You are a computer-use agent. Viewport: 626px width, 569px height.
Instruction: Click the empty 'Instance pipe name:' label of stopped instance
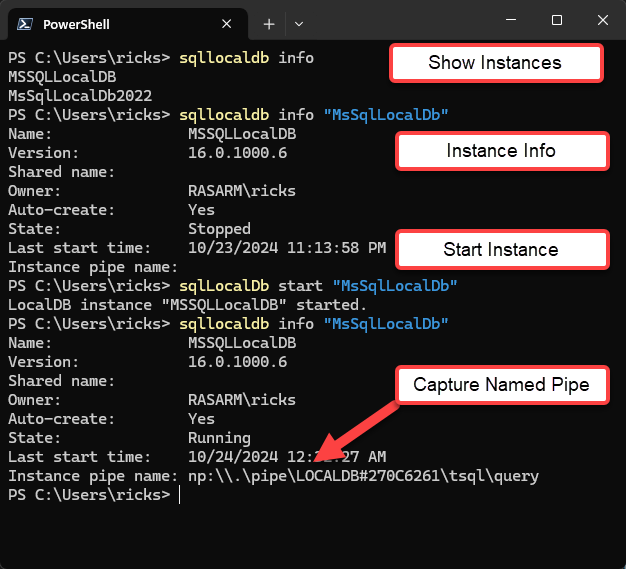pos(93,267)
